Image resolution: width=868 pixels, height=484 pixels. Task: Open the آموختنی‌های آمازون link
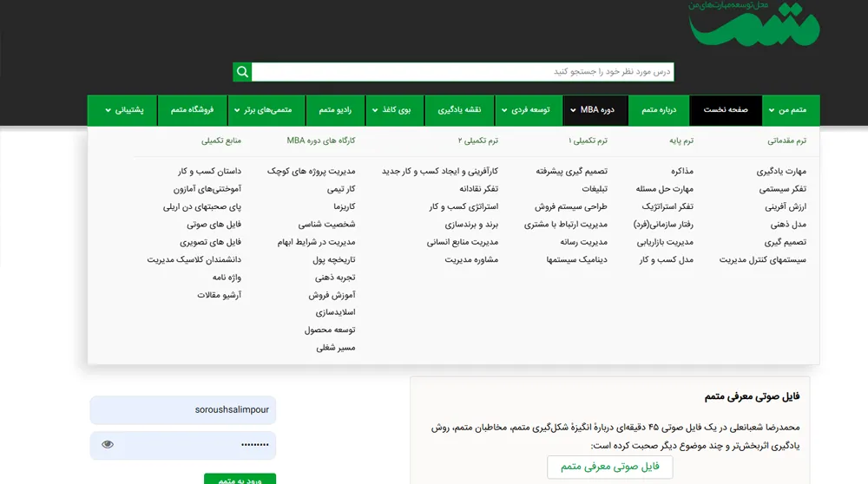point(207,189)
